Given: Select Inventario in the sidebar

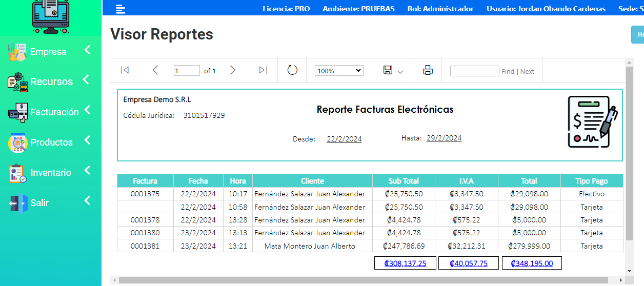Looking at the screenshot, I should 51,173.
